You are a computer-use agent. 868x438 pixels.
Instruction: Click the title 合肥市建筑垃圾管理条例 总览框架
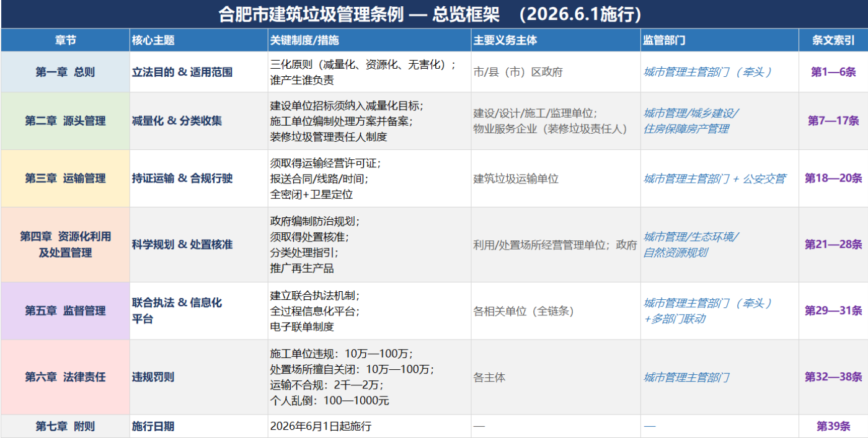point(430,14)
